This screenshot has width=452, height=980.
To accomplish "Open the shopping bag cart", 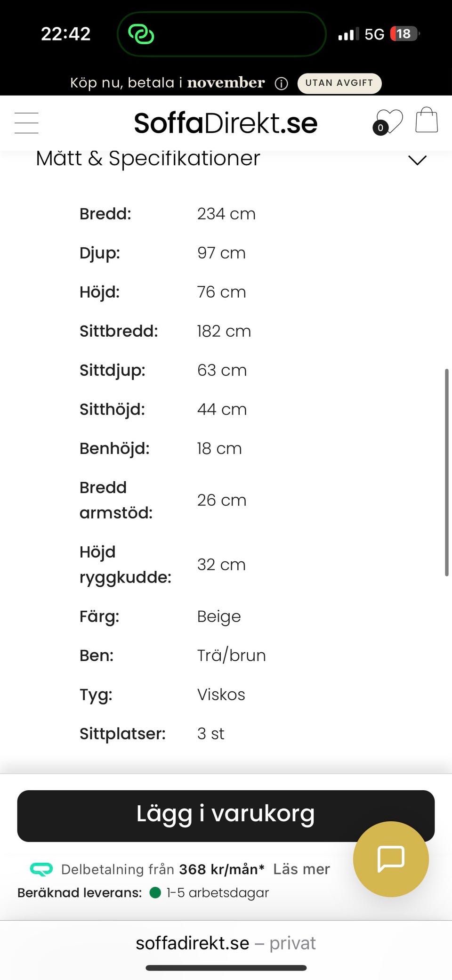I will (x=427, y=120).
